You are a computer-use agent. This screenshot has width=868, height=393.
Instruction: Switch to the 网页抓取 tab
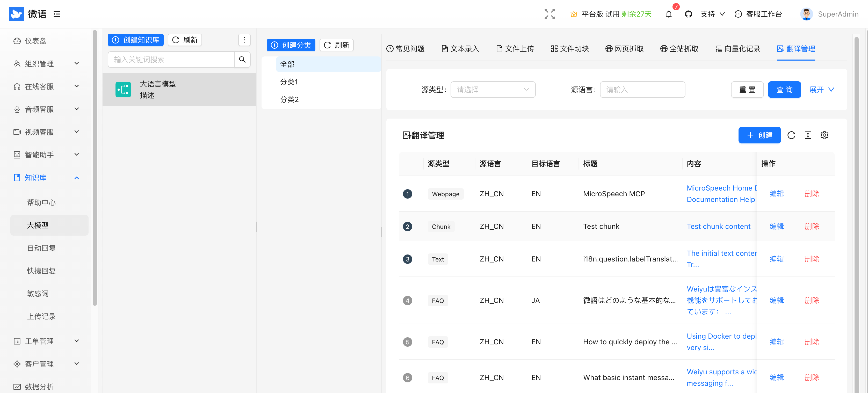pyautogui.click(x=624, y=49)
